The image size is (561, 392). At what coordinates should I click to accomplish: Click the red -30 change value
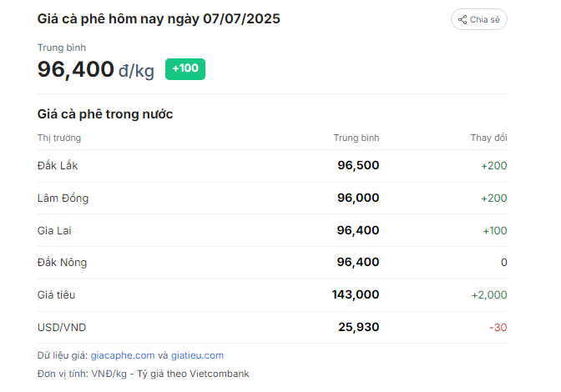[498, 328]
